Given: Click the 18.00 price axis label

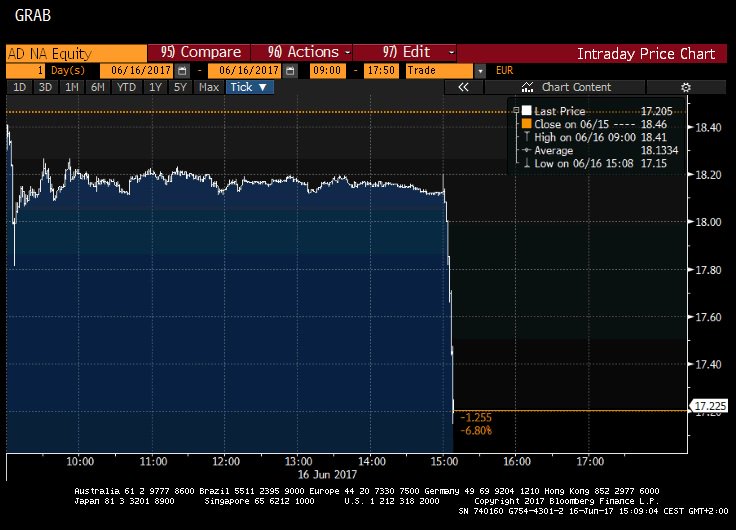Looking at the screenshot, I should (708, 222).
